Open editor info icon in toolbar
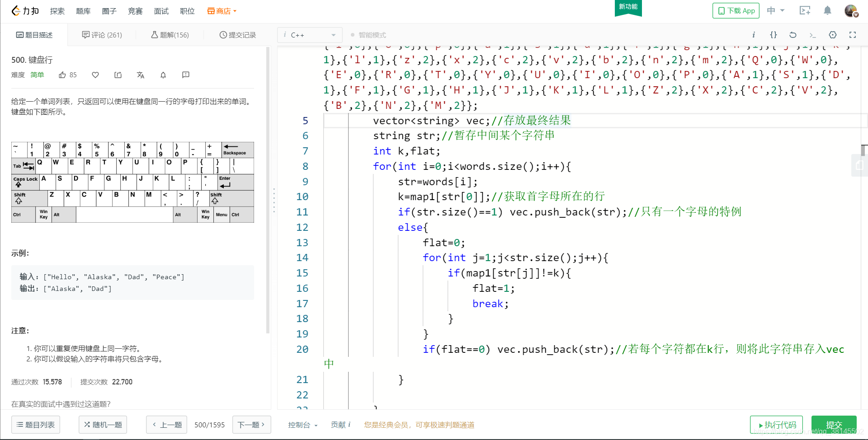Screen dimensions: 868x440 tap(754, 35)
